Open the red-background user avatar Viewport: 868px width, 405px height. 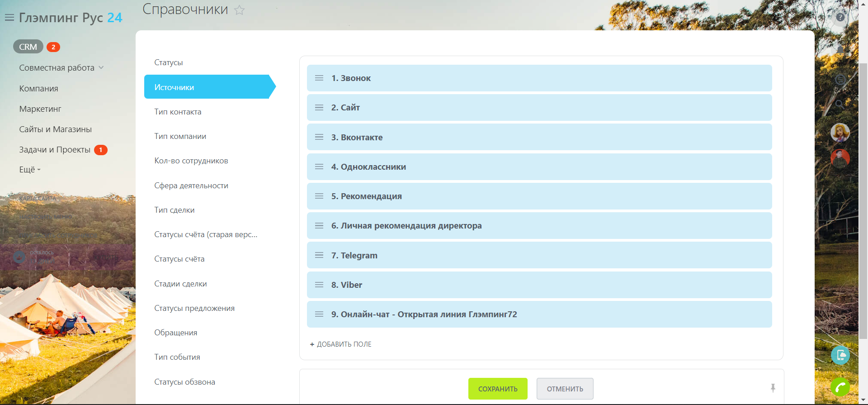tap(840, 158)
